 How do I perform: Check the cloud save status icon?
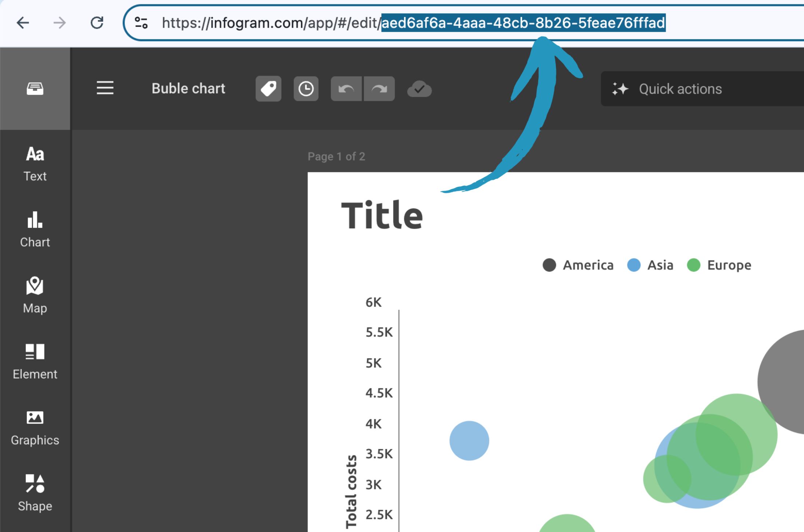click(x=419, y=88)
